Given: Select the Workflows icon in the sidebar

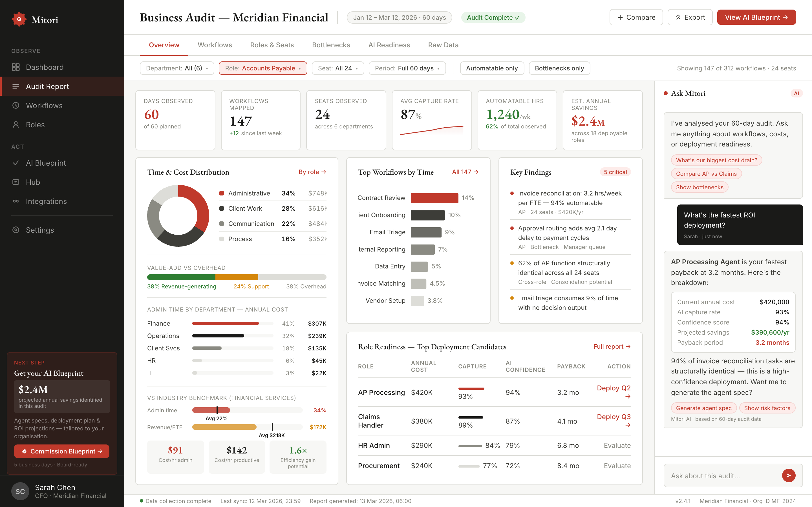Looking at the screenshot, I should coord(16,105).
